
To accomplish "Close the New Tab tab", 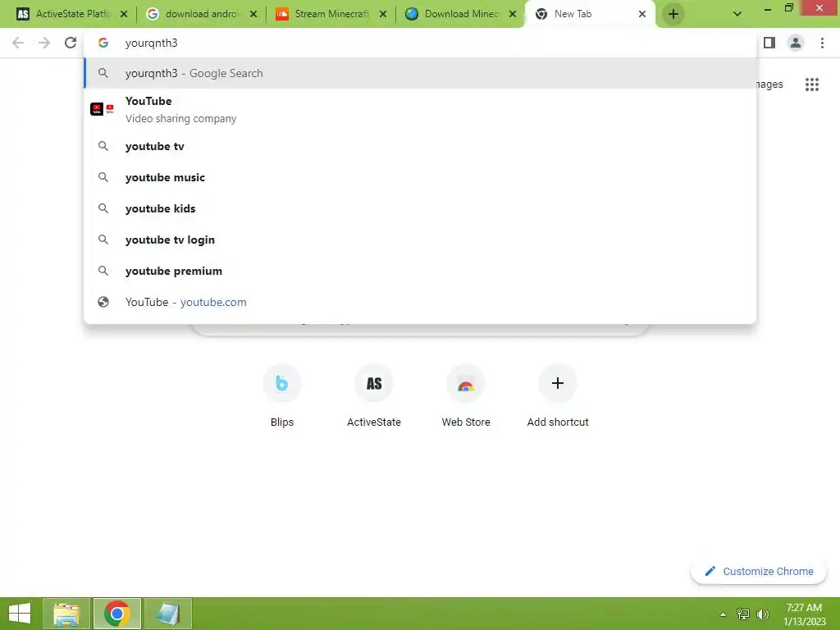I will 641,14.
